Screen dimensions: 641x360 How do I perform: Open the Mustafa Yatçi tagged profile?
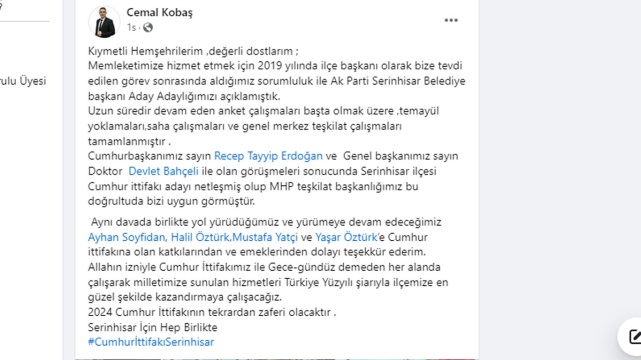(x=265, y=237)
